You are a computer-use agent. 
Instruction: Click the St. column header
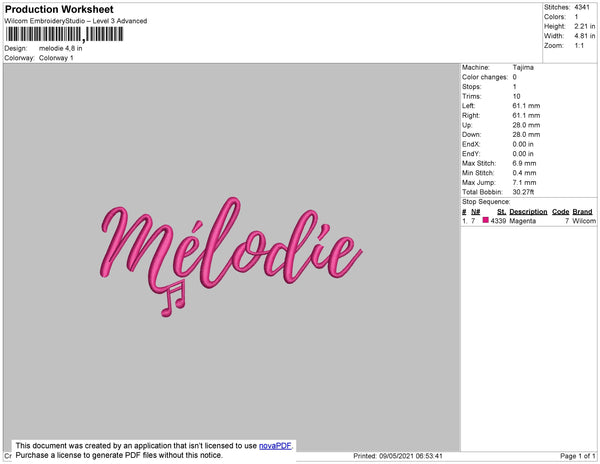point(501,212)
